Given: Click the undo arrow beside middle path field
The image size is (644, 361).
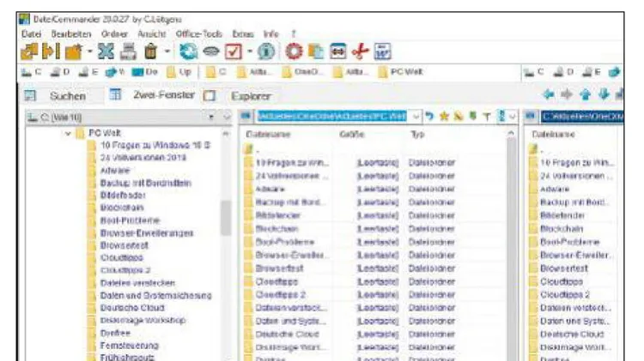Looking at the screenshot, I should click(429, 117).
